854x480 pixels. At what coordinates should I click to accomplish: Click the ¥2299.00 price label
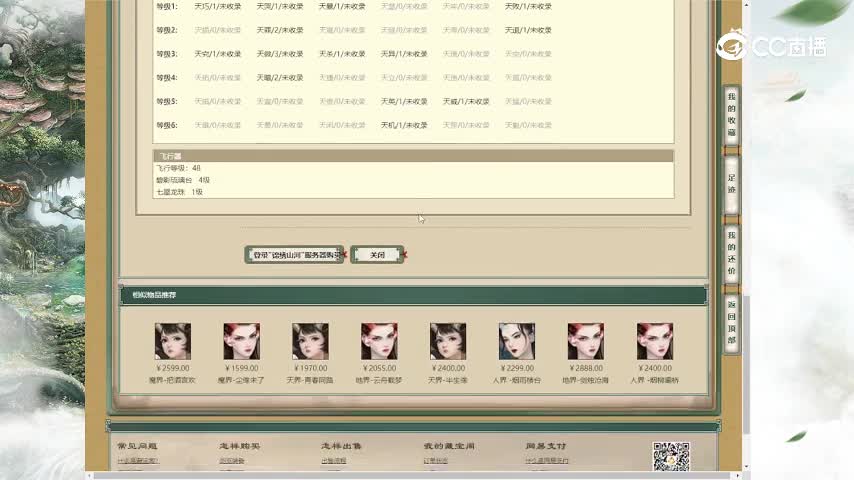pyautogui.click(x=517, y=368)
